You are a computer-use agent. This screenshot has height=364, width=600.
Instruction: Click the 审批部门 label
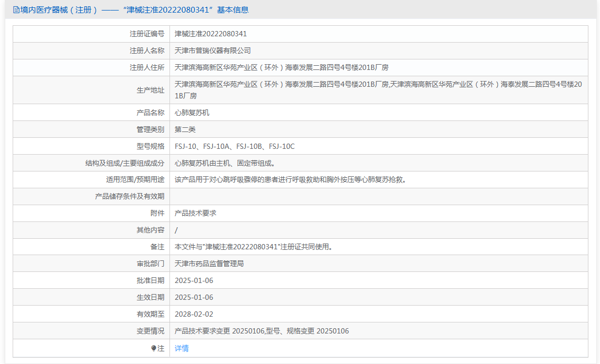(151, 264)
